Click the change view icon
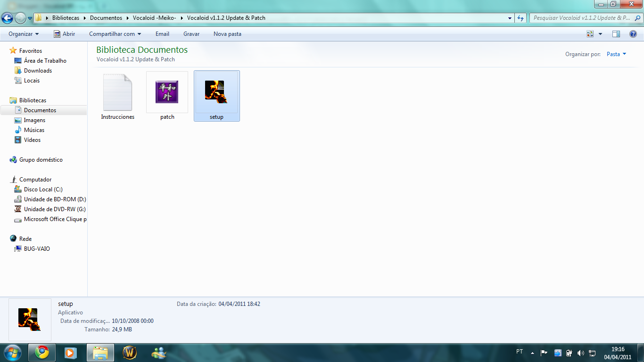This screenshot has width=644, height=362. (590, 34)
